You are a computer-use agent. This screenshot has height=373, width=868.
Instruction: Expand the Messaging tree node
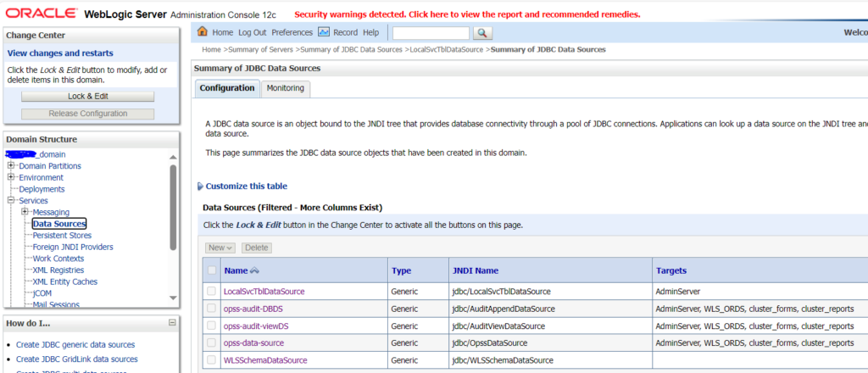(x=25, y=212)
